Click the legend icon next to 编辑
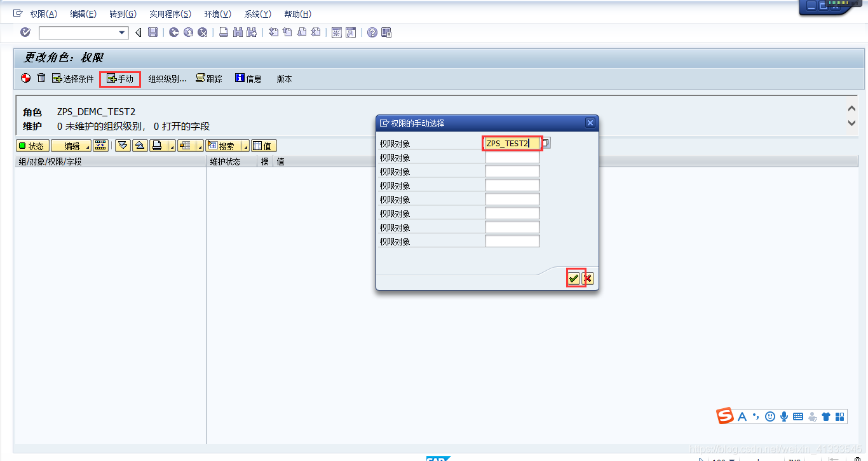 tap(101, 146)
